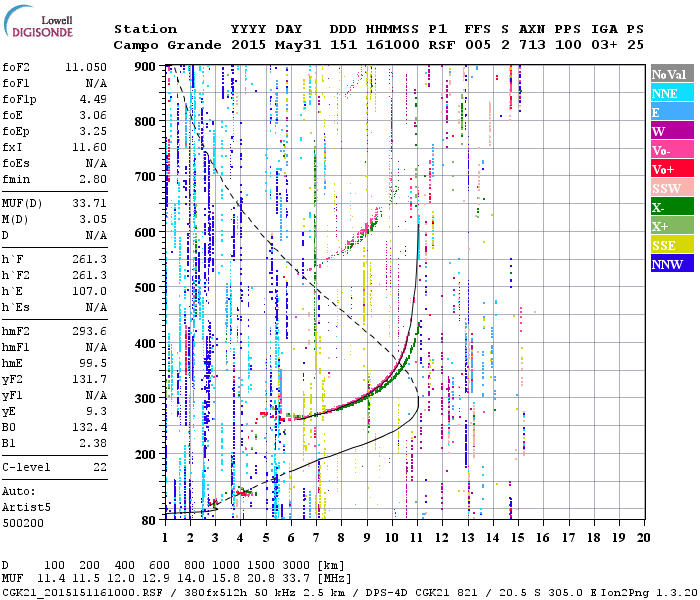The height and width of the screenshot is (600, 700).
Task: Click the MUF 33.7 table value
Action: [x=296, y=579]
